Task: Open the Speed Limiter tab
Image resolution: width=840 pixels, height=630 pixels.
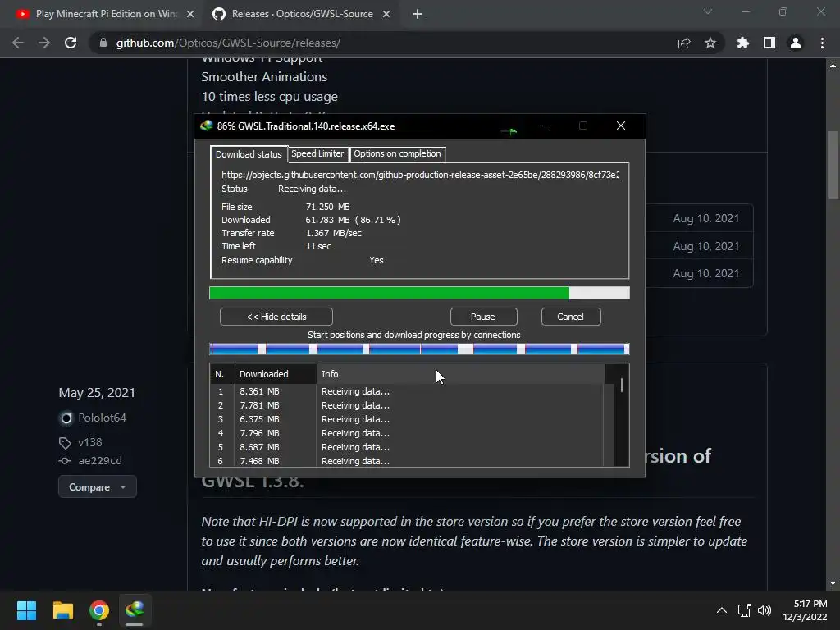Action: (x=317, y=153)
